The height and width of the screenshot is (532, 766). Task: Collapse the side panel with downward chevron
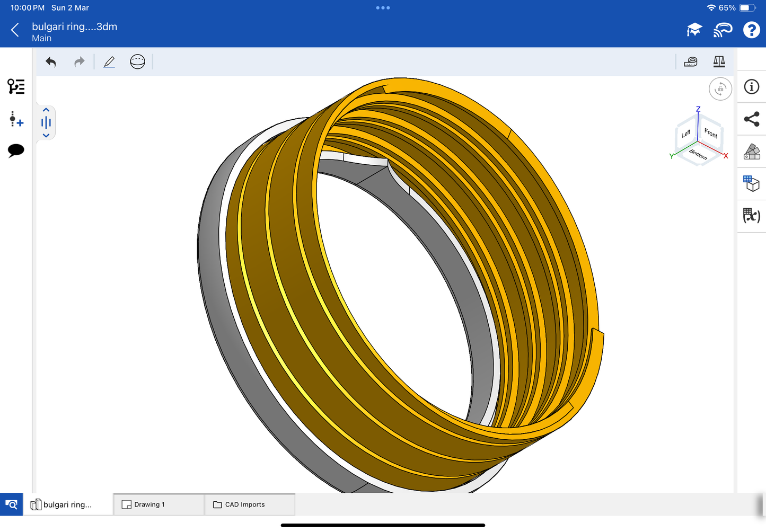(46, 135)
